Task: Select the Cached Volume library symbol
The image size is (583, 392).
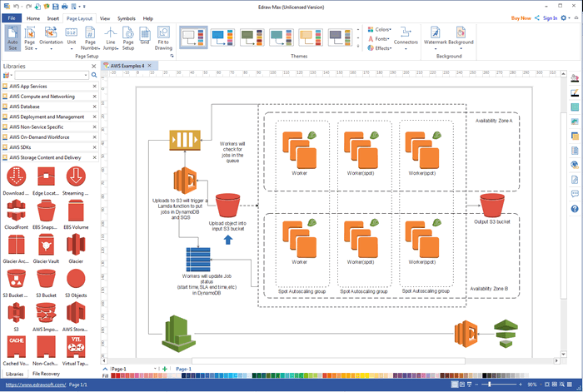Action: click(16, 350)
